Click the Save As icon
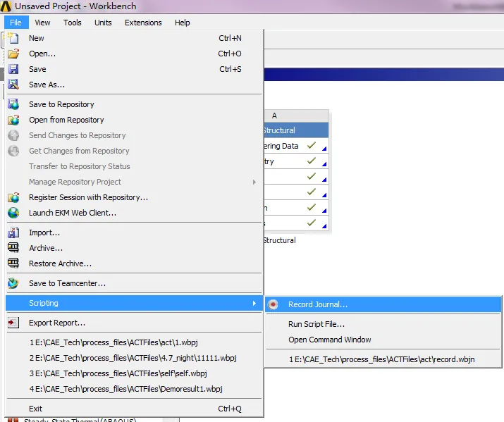 (13, 85)
